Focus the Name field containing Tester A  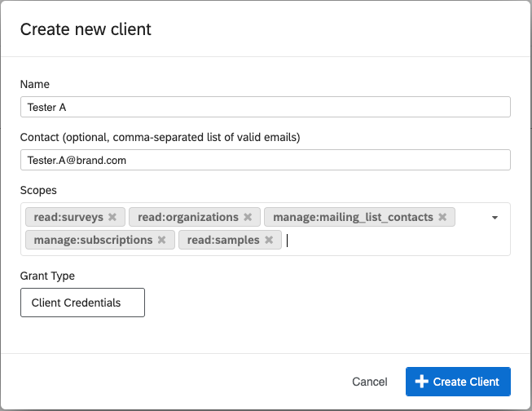[265, 107]
